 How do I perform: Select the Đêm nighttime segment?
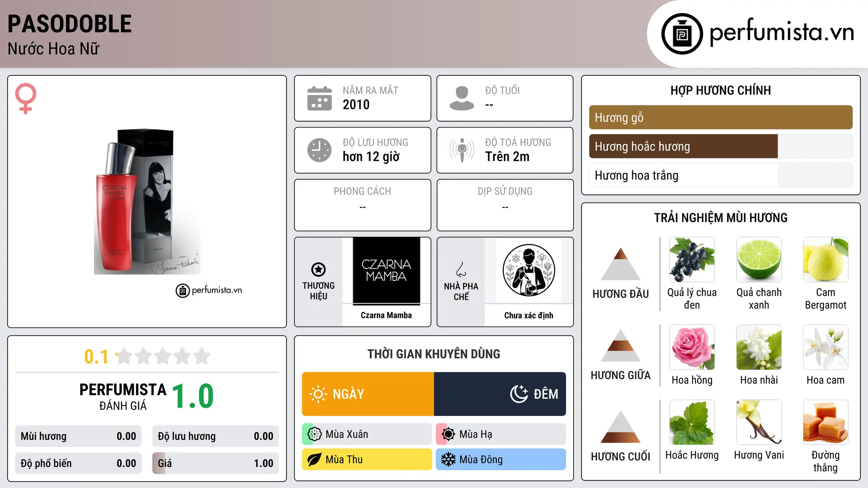point(500,394)
